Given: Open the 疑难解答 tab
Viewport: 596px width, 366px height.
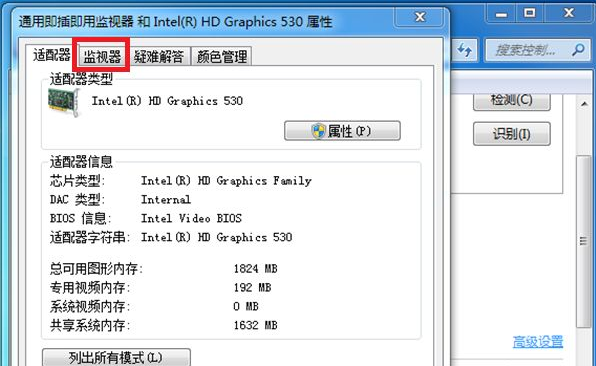Looking at the screenshot, I should point(159,57).
